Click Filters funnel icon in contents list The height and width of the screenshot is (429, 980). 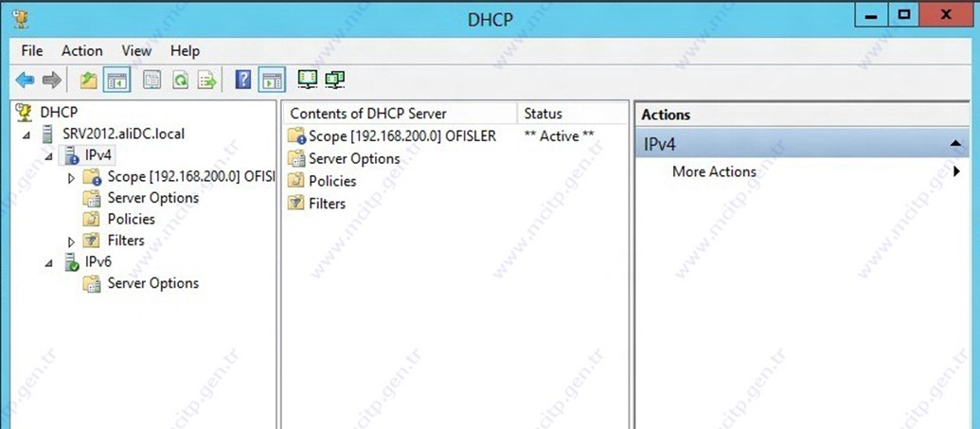pos(296,204)
